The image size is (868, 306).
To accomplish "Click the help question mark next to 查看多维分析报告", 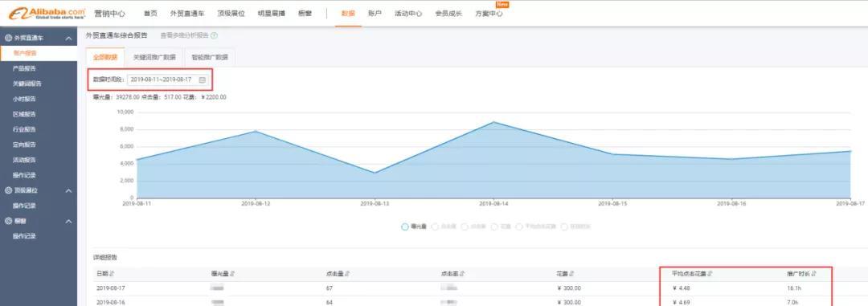I will tap(215, 35).
